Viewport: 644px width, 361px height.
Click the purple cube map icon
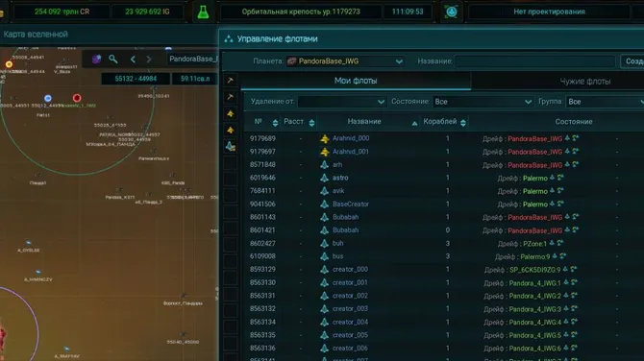(x=96, y=60)
